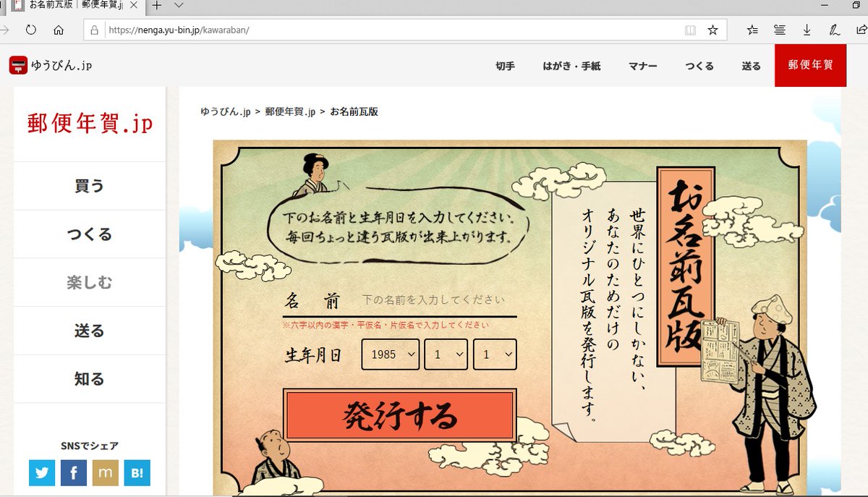Open the birth day dropdown
This screenshot has width=868, height=497.
(x=495, y=354)
